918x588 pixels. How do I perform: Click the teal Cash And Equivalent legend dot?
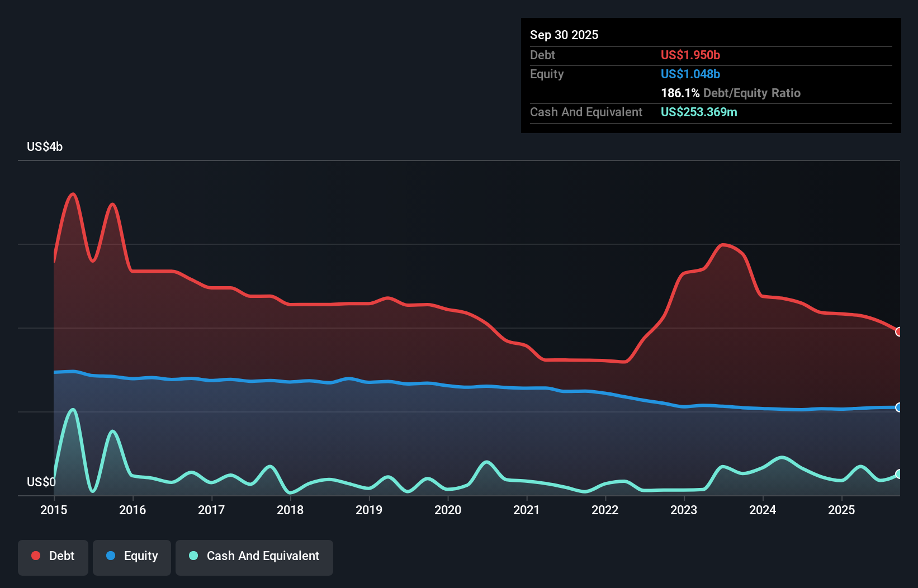coord(193,556)
